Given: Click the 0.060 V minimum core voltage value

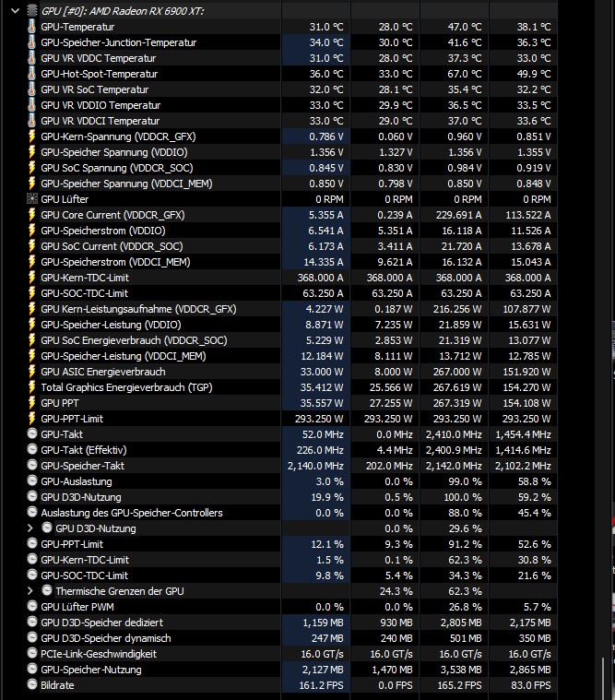Looking at the screenshot, I should tap(396, 136).
